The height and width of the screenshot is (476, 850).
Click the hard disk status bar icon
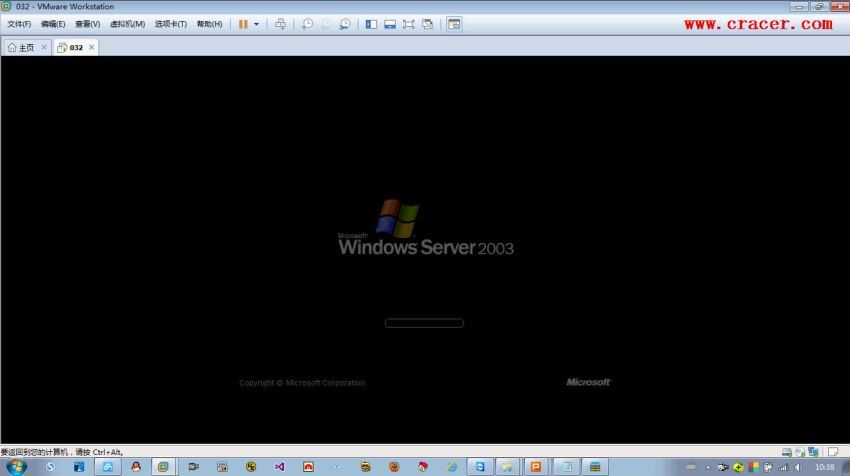787,452
